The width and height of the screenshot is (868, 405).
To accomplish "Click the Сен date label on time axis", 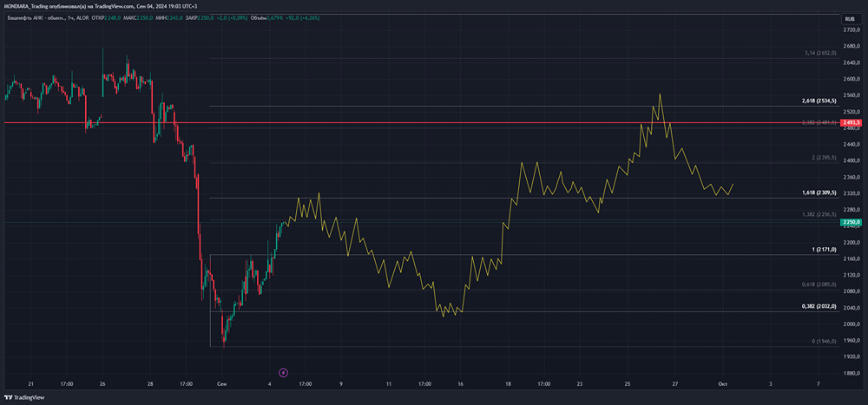I will pos(221,383).
